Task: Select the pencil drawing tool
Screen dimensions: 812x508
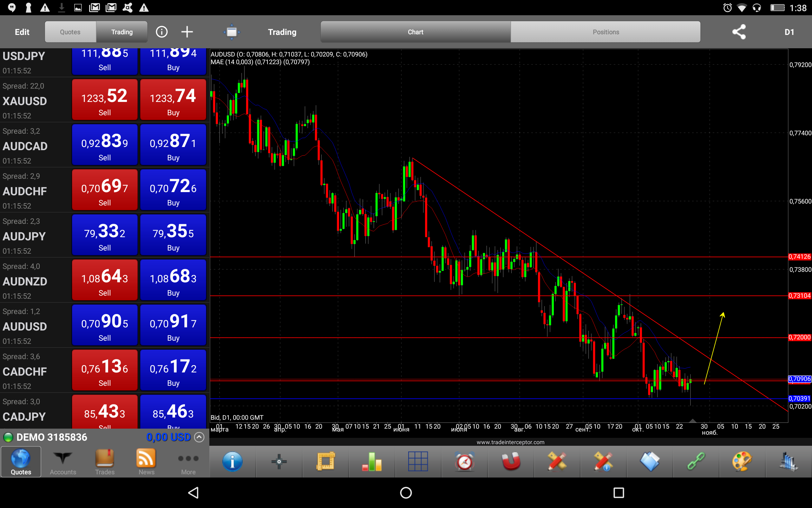Action: pos(557,461)
